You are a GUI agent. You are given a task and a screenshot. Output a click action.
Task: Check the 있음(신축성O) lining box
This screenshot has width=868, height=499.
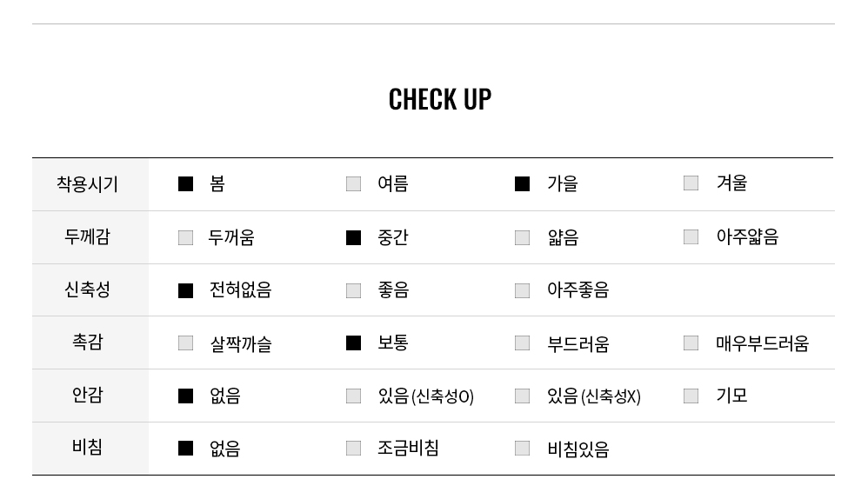click(x=353, y=396)
